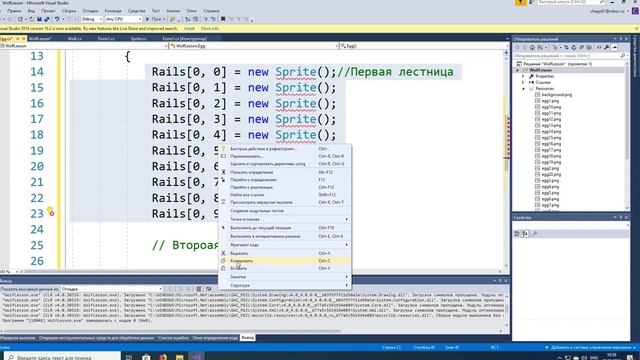Switch to the Sprite.cs editor tab
Image resolution: width=640 pixels, height=360 pixels.
click(139, 38)
